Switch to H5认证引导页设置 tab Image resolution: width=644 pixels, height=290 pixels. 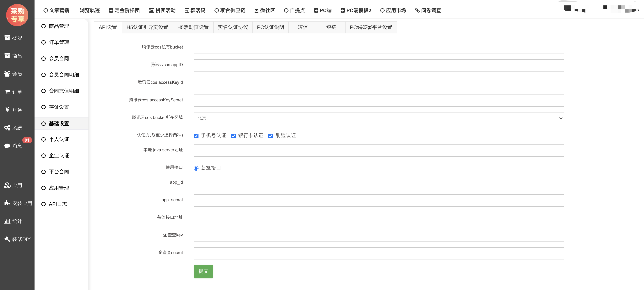pyautogui.click(x=147, y=27)
